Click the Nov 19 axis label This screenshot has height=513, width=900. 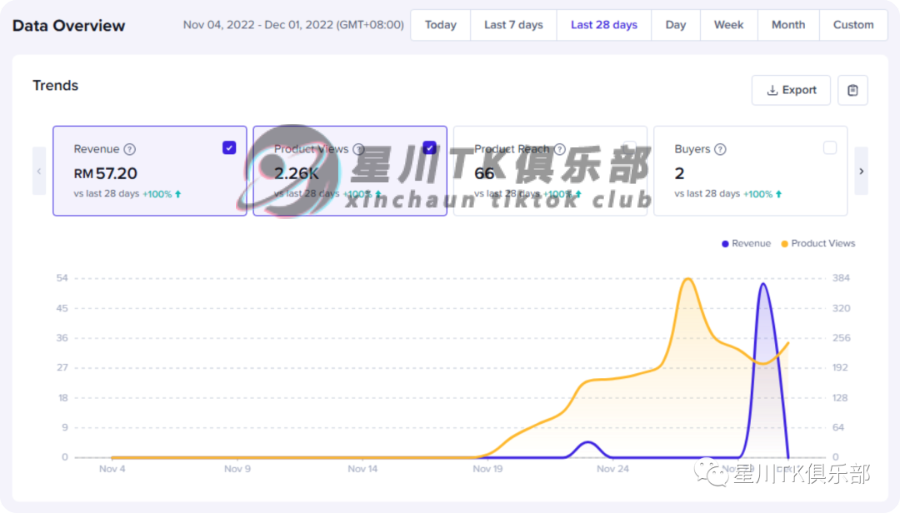pos(487,469)
